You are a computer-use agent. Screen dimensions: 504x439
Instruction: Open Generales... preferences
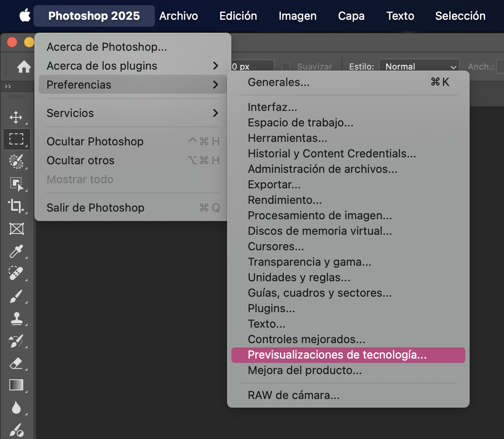coord(348,82)
